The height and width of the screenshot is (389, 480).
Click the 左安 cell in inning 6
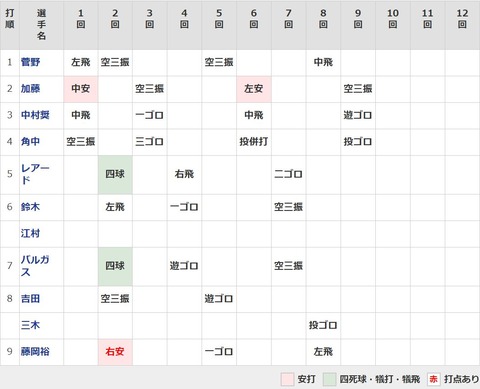pyautogui.click(x=254, y=89)
